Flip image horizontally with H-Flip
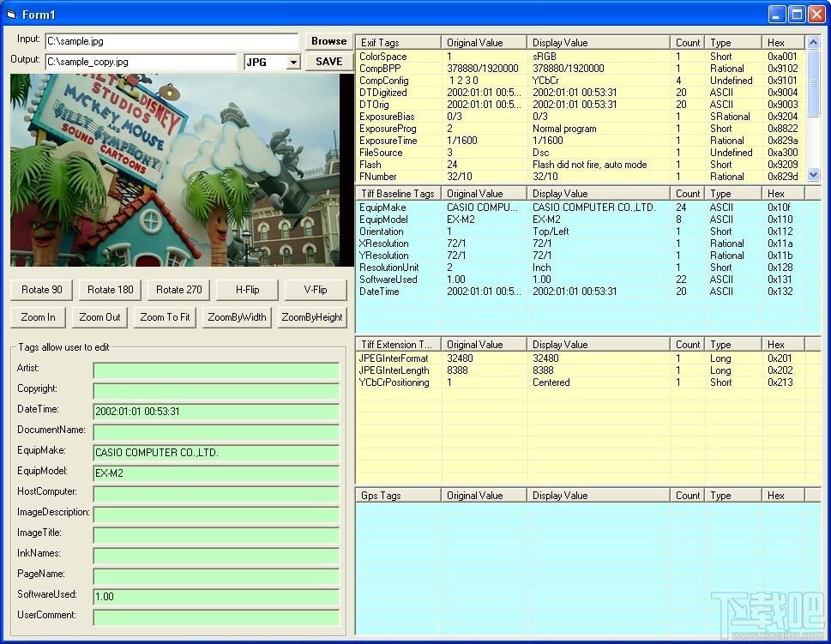Screen dimensions: 831x644 [x=247, y=290]
